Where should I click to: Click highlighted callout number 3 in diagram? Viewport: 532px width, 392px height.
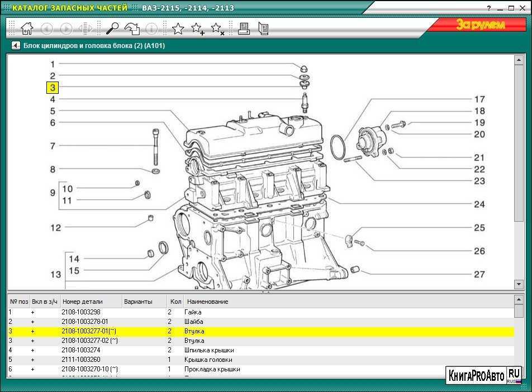53,88
